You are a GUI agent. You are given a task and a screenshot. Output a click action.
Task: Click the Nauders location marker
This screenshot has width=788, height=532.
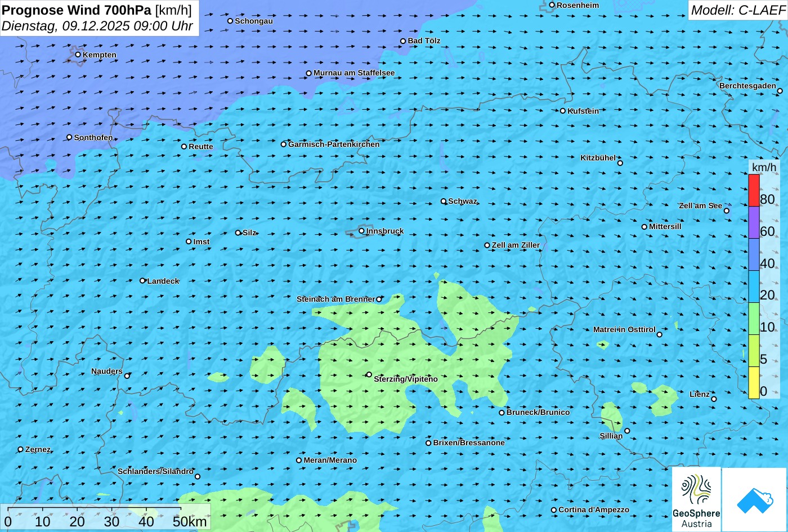click(127, 376)
